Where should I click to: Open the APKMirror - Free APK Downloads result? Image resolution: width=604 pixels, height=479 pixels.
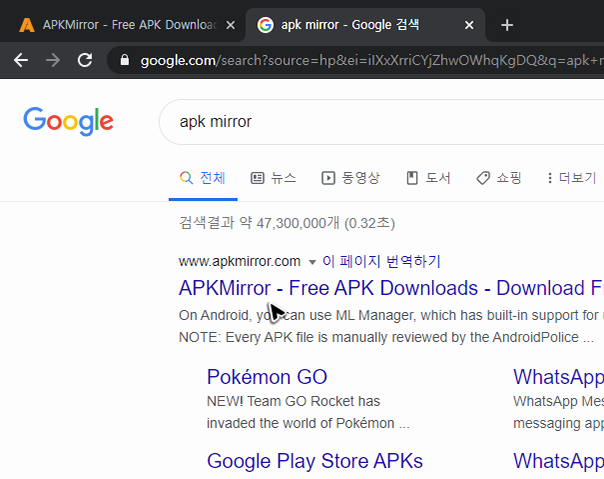(391, 288)
